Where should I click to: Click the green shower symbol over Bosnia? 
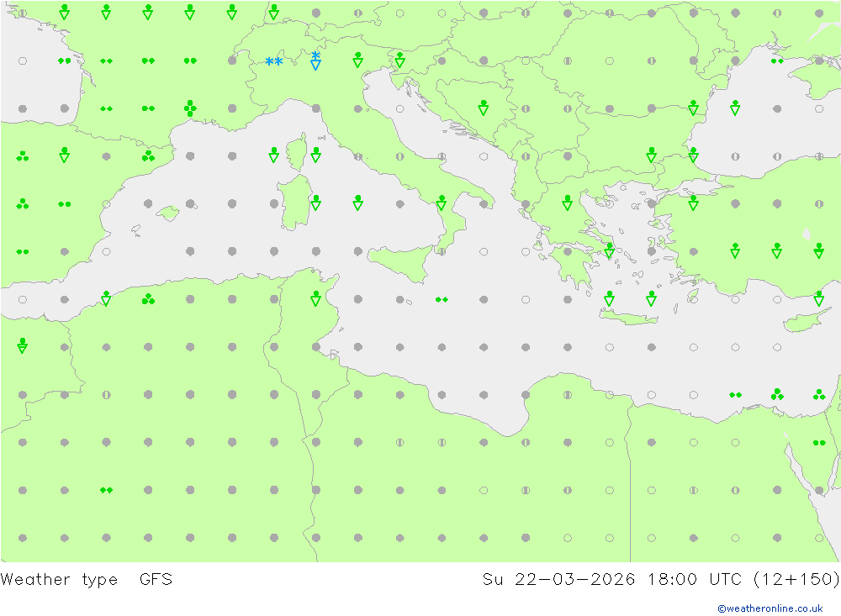tap(484, 108)
